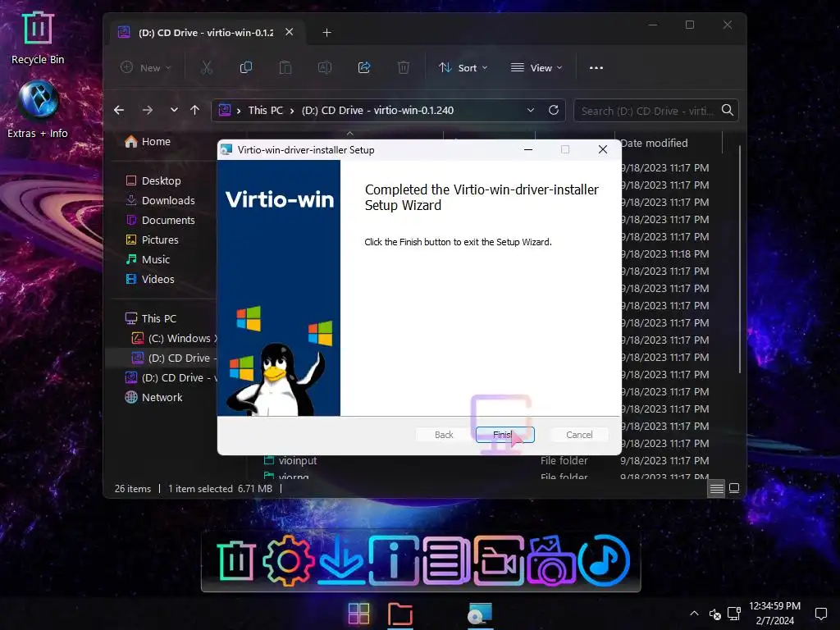This screenshot has width=840, height=630.
Task: Open the View dropdown in Explorer
Action: pos(536,67)
